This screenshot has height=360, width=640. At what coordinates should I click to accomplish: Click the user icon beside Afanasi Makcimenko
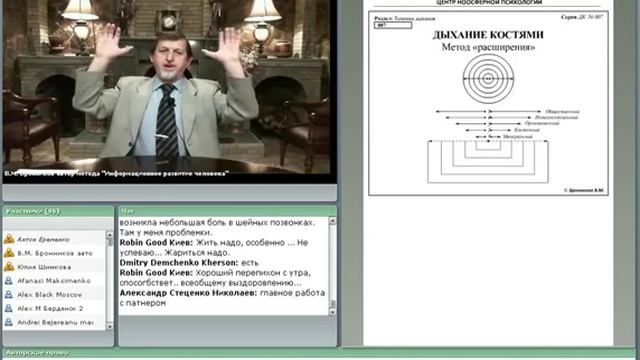pos(9,281)
